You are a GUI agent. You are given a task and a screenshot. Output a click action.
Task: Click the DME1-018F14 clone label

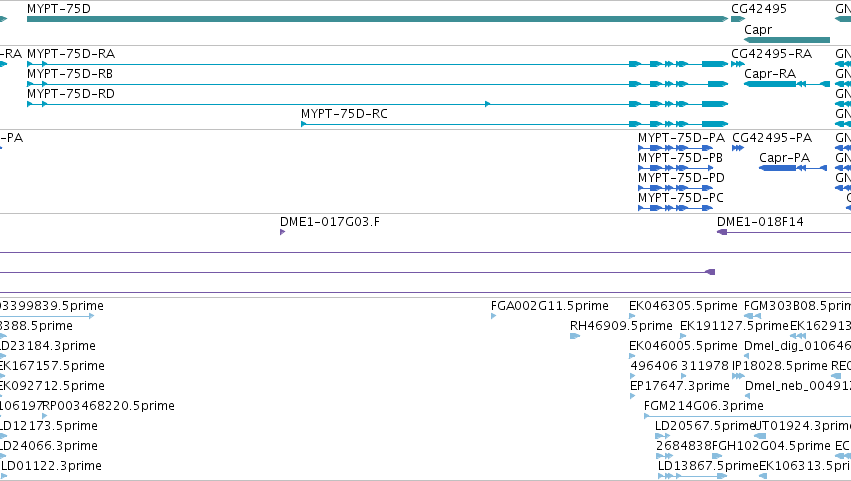pos(760,222)
